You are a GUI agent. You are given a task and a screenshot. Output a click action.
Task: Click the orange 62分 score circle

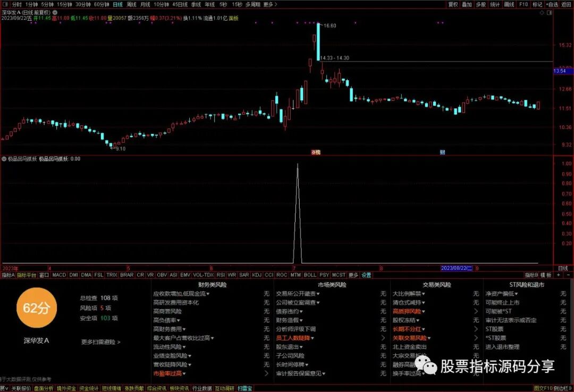[x=37, y=308]
